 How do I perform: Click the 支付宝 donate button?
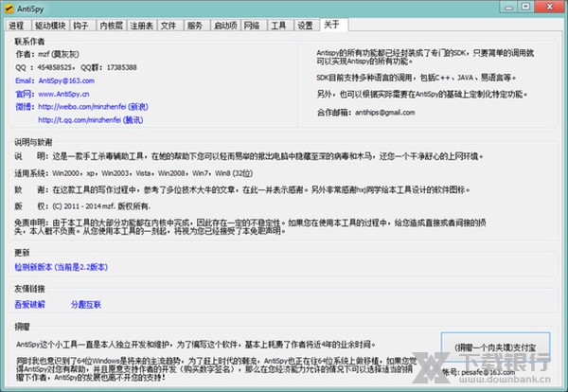pos(495,347)
